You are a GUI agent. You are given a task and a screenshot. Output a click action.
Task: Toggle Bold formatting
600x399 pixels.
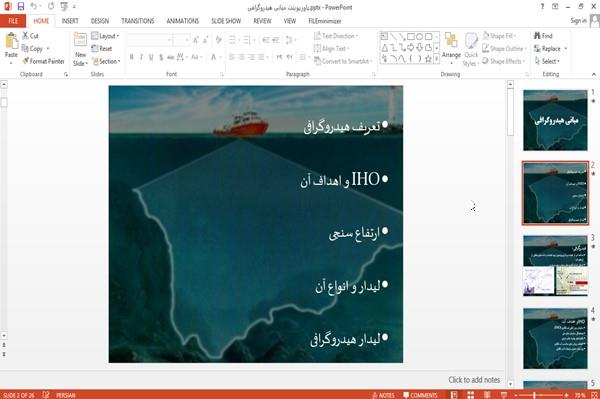point(132,57)
